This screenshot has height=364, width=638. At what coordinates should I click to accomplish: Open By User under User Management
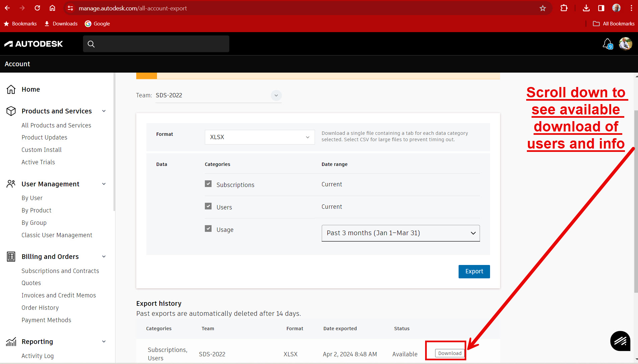click(x=32, y=198)
